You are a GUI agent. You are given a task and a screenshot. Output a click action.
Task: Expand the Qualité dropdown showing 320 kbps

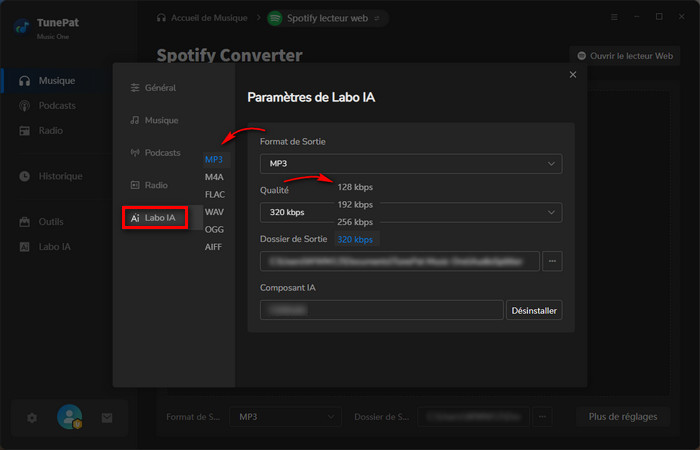coord(411,212)
